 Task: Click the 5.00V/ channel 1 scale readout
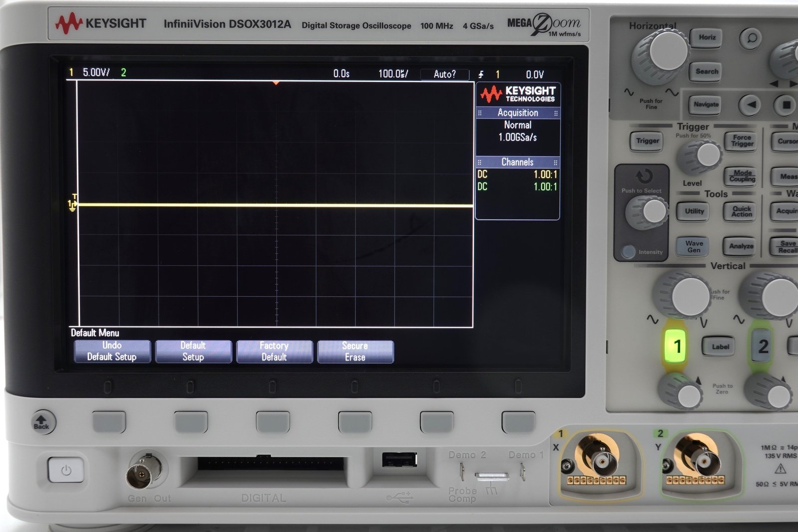(96, 73)
